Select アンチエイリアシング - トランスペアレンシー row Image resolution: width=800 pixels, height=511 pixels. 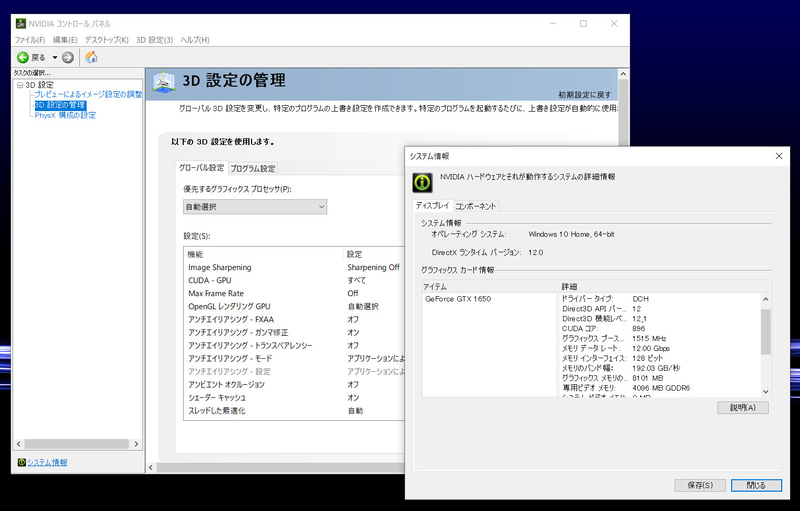pos(293,345)
